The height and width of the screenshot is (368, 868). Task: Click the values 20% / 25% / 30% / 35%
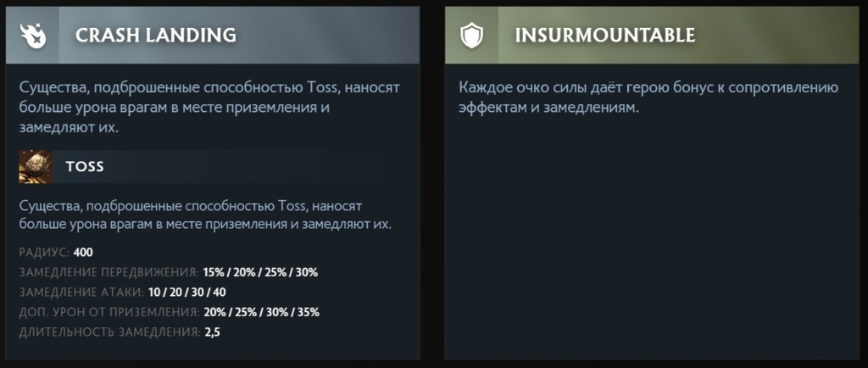click(x=261, y=311)
